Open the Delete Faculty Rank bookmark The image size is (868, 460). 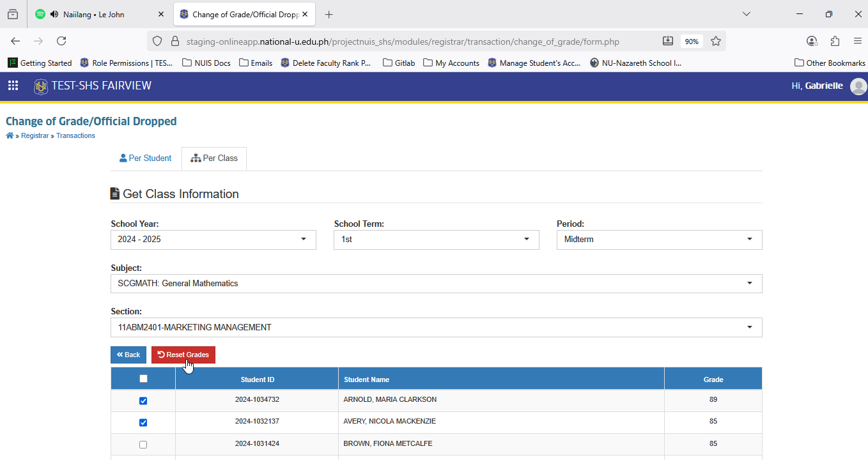click(x=326, y=63)
